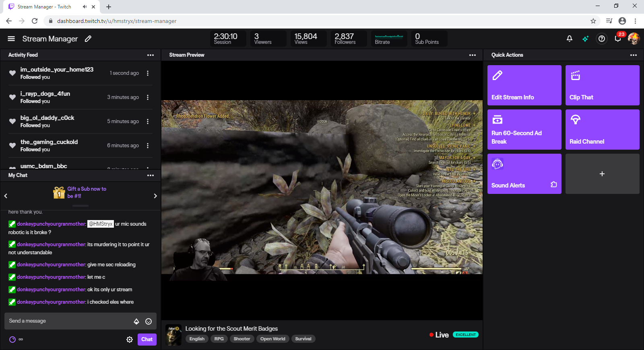This screenshot has height=350, width=644.
Task: Open the hamburger navigation menu
Action: (11, 39)
